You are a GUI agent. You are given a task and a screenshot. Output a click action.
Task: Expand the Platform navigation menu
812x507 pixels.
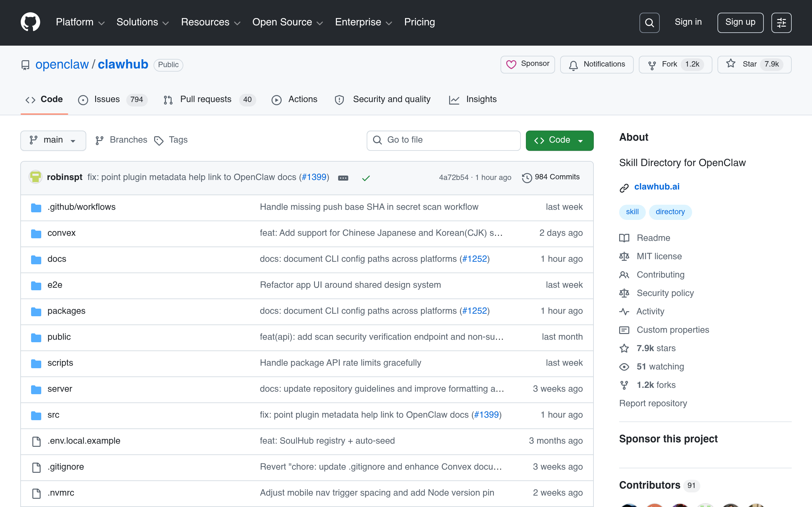[x=80, y=22]
